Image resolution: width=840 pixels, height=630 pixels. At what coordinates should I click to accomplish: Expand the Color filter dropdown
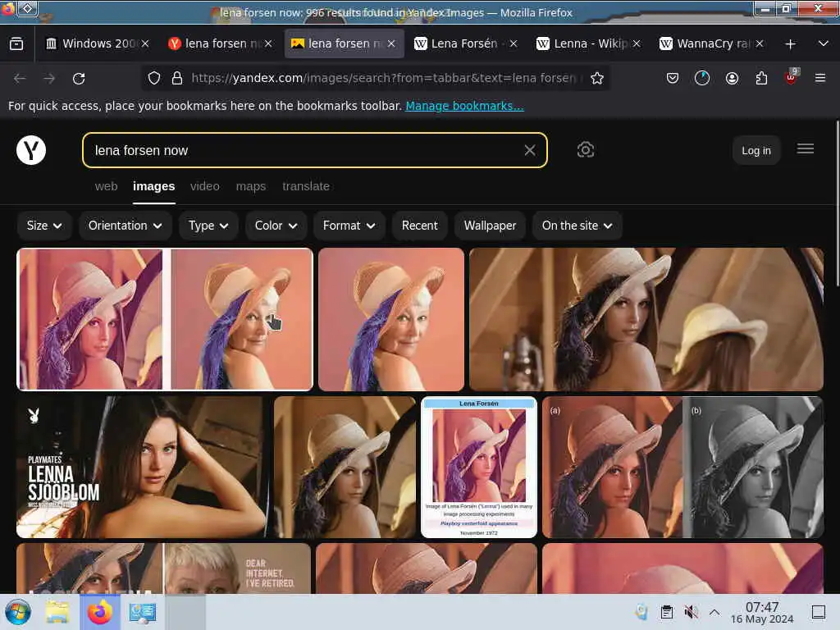276,226
